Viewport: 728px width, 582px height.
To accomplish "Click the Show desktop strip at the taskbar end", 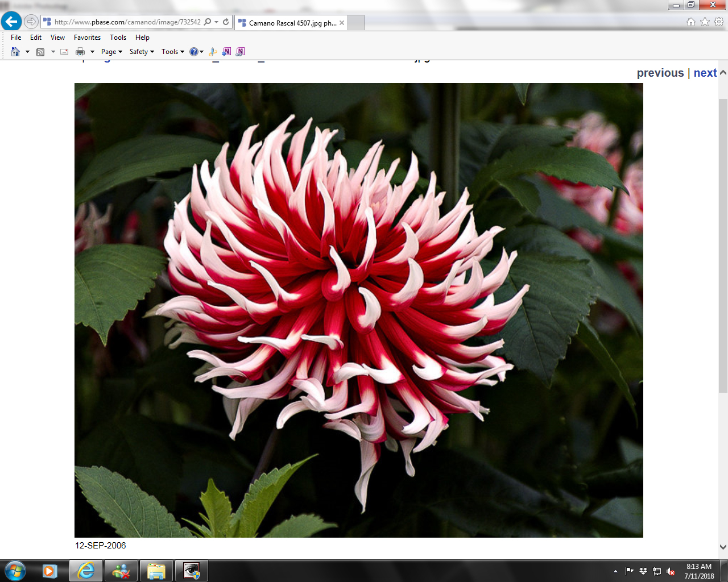I will [x=724, y=571].
